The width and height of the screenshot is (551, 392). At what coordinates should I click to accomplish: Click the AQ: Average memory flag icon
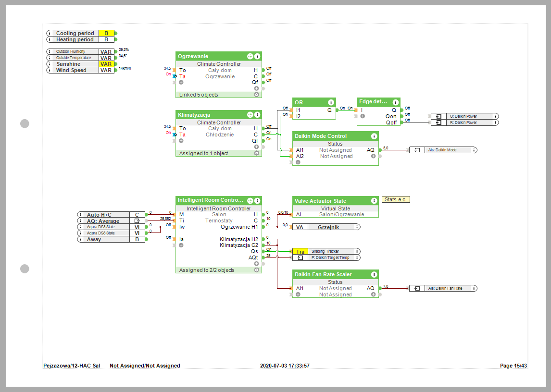point(137,221)
